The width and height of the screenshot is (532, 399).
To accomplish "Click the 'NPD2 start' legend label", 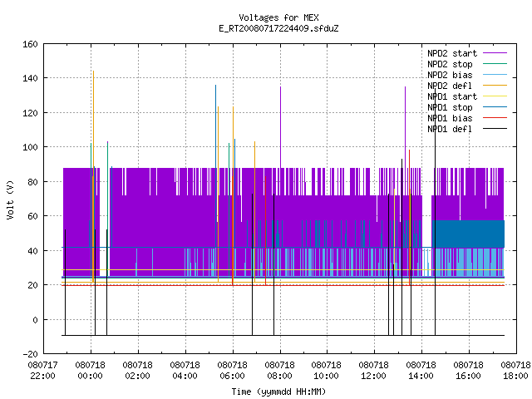I will (x=452, y=53).
